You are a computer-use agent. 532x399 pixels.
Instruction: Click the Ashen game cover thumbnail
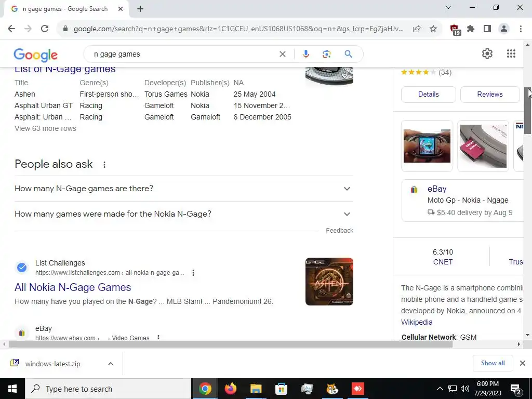pos(329,282)
